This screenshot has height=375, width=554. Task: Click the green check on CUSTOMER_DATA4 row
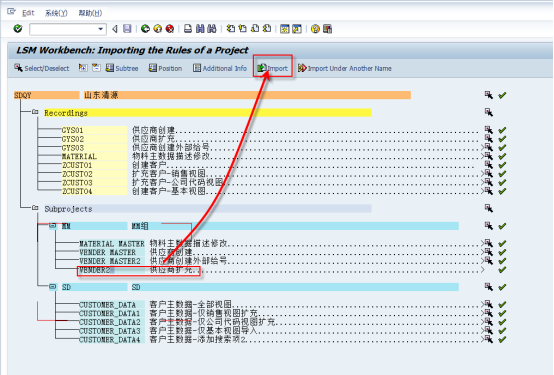(x=502, y=340)
